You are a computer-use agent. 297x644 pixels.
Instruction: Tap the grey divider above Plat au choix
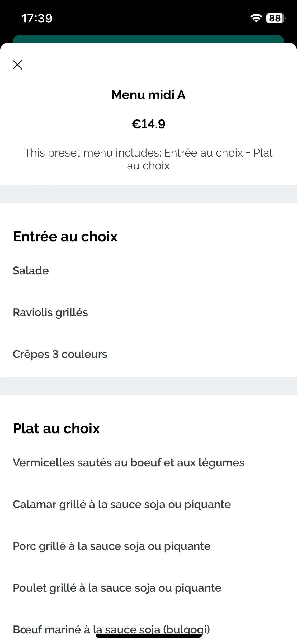(148, 386)
